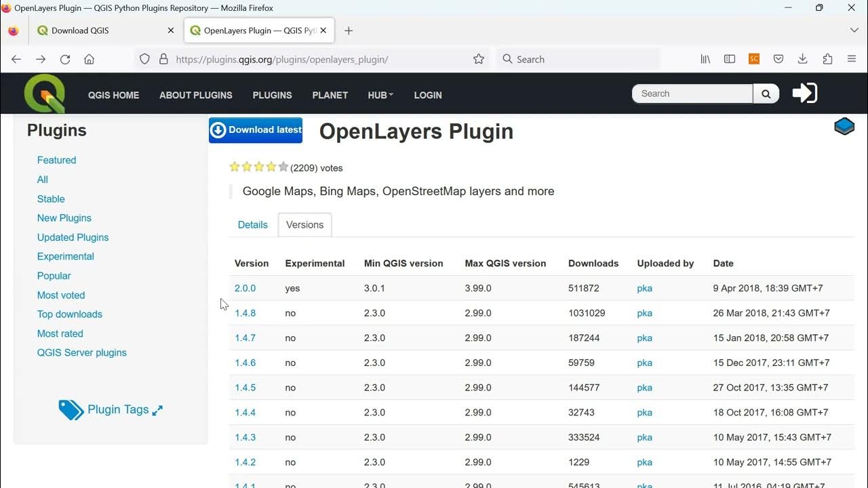Open the Firefox downloads arrow icon
868x488 pixels.
(802, 60)
